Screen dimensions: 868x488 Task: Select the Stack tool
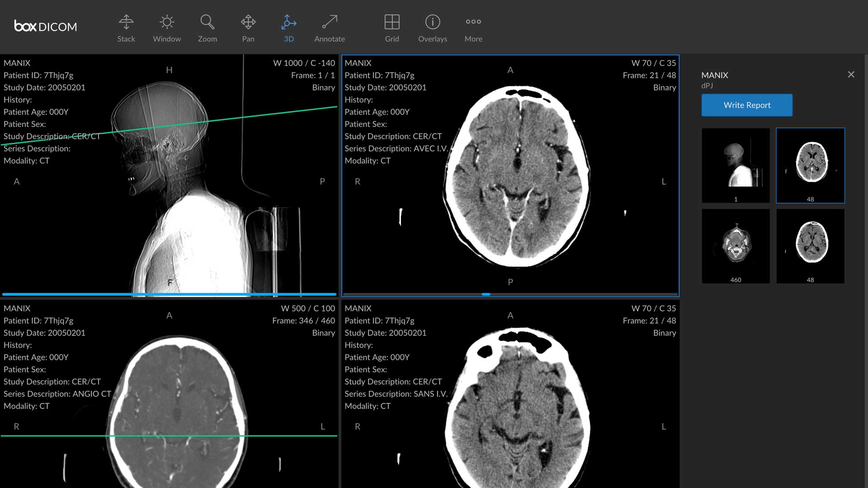(126, 28)
